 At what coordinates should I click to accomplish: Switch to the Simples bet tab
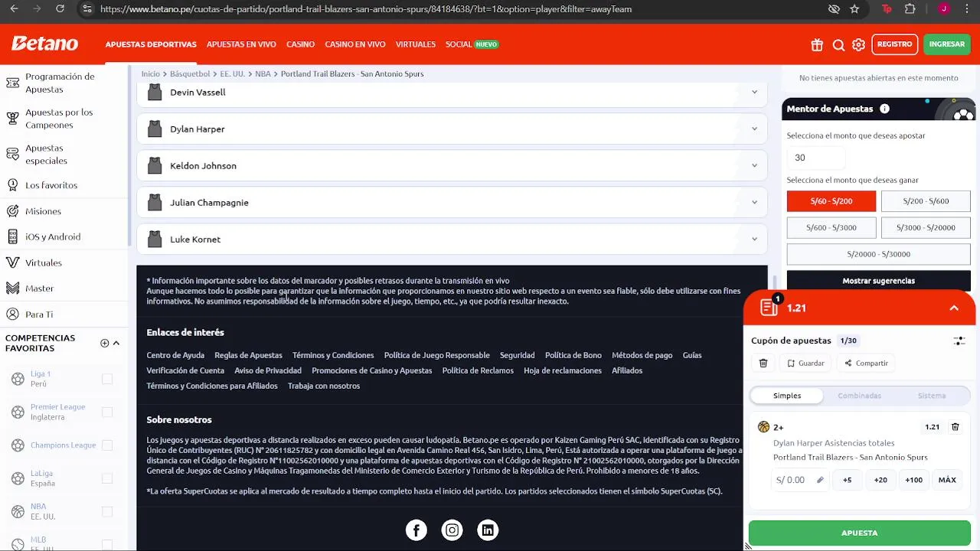click(x=787, y=396)
